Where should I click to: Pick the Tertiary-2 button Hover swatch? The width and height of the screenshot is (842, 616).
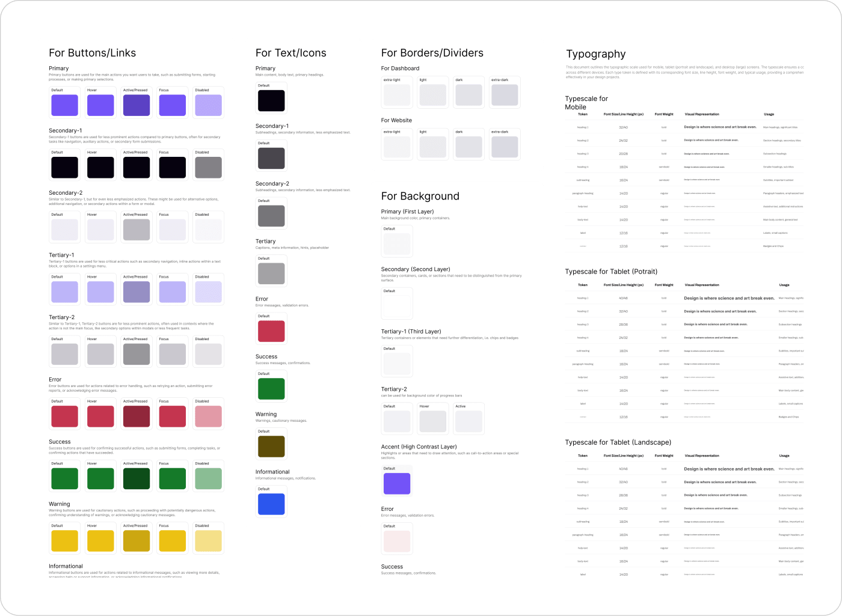point(100,354)
